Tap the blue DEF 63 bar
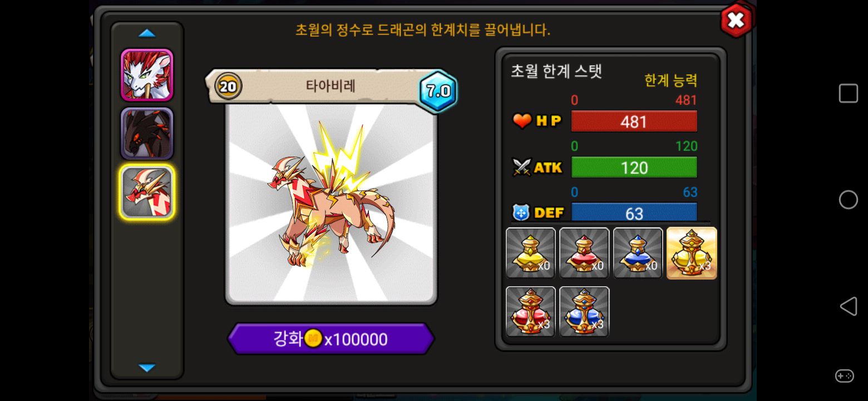Viewport: 868px width, 401px height. click(x=634, y=212)
